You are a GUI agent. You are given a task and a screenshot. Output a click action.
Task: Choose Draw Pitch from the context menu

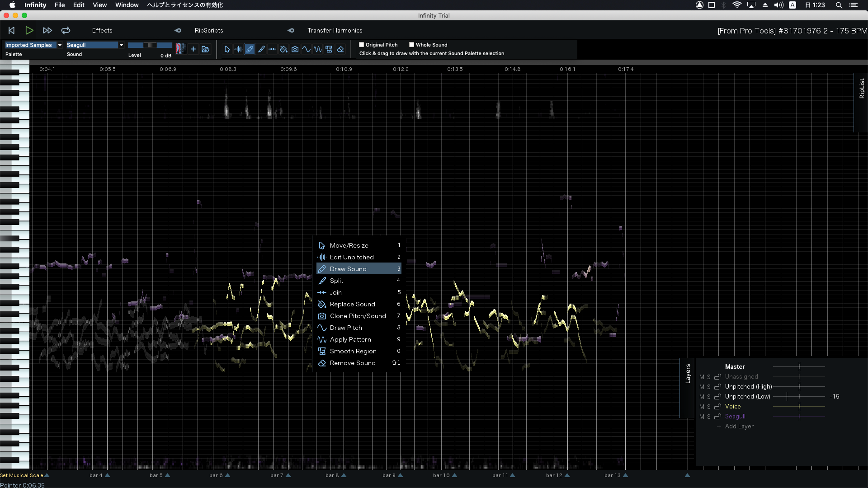[359, 328]
